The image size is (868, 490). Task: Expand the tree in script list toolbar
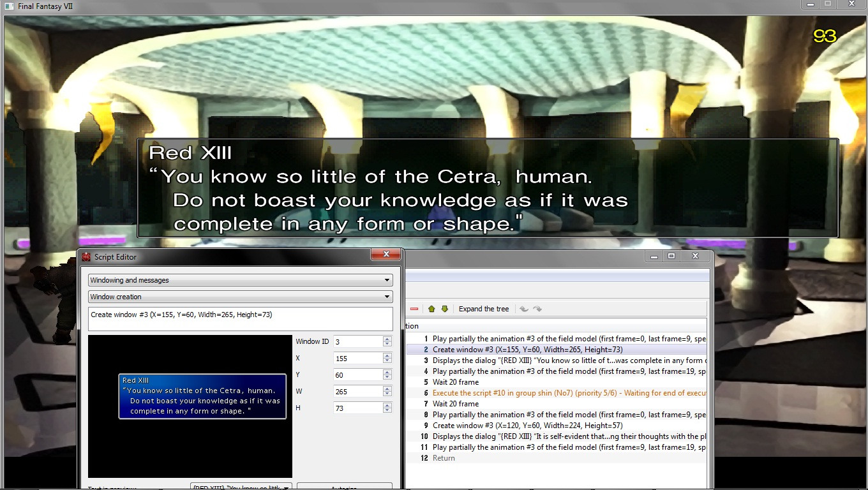pyautogui.click(x=484, y=309)
